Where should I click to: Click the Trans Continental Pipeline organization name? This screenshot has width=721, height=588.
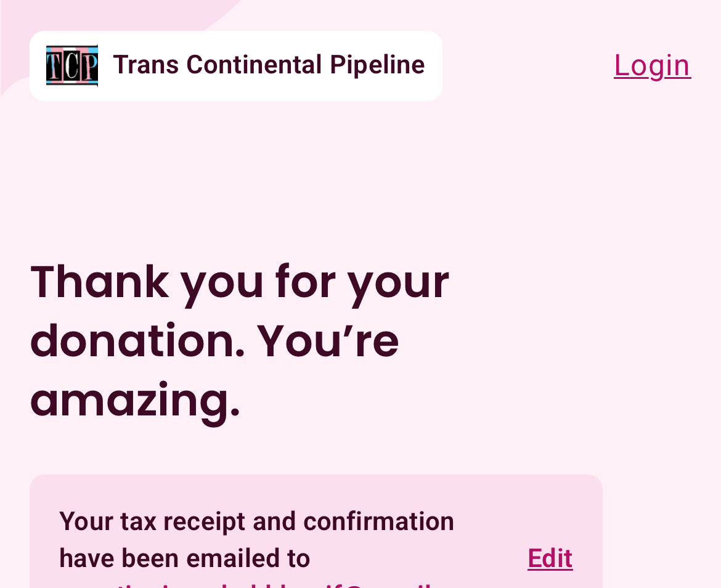[269, 65]
